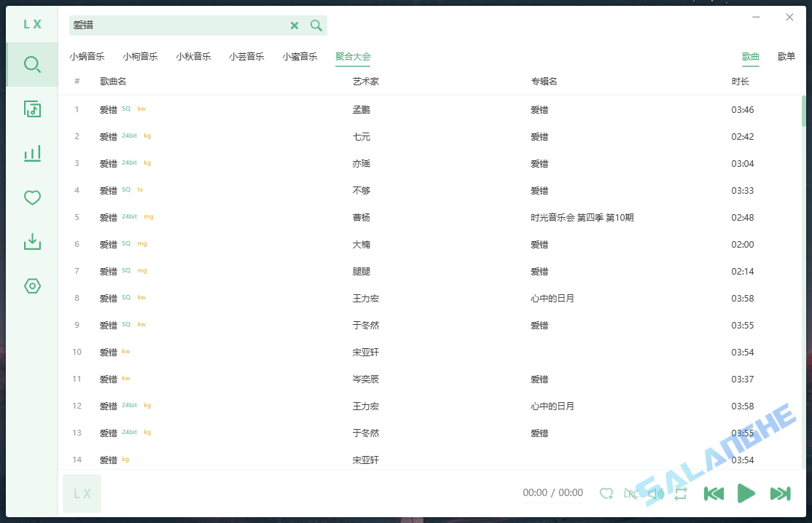812x523 pixels.
Task: Open the music charts ranking icon
Action: coord(31,153)
